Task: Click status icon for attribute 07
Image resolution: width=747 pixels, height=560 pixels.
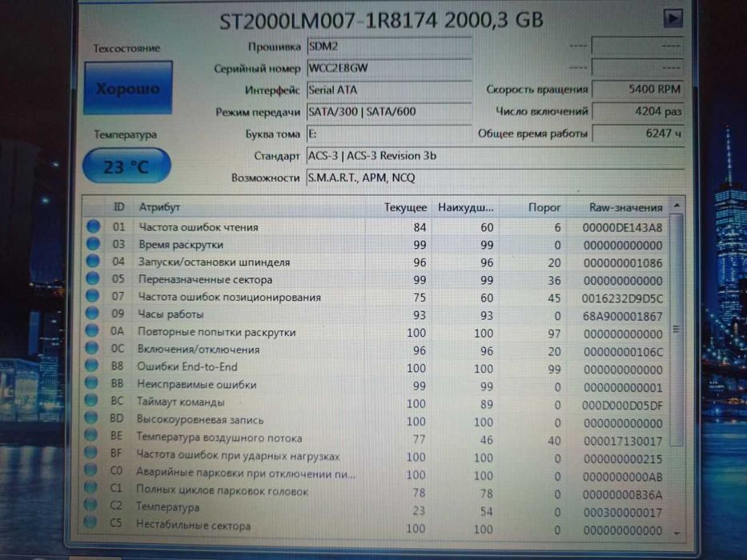Action: (x=92, y=296)
